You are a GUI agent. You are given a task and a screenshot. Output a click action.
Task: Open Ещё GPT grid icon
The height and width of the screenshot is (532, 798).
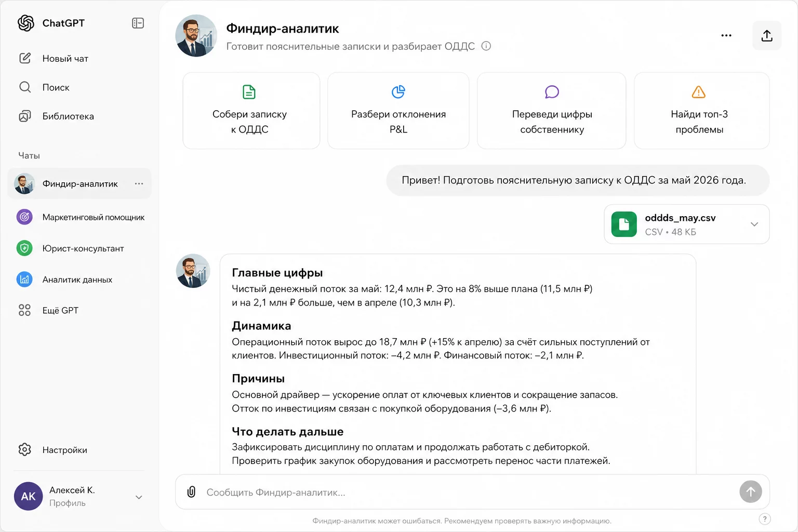[24, 310]
